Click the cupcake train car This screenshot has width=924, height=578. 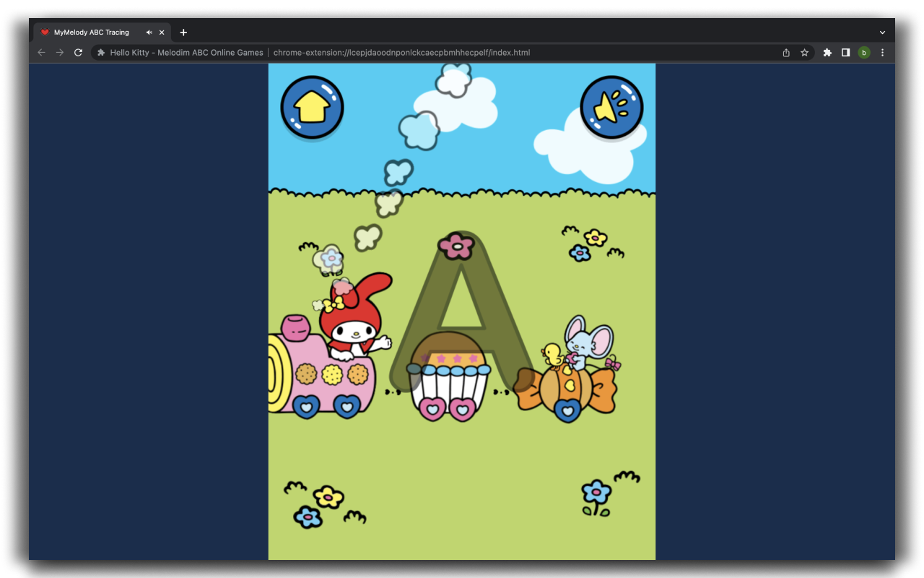coord(448,377)
